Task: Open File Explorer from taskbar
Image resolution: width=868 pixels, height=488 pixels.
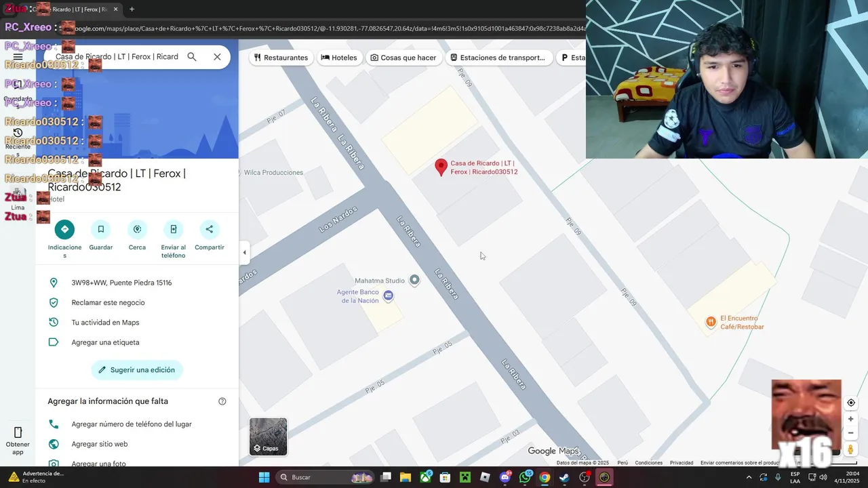Action: [x=406, y=477]
